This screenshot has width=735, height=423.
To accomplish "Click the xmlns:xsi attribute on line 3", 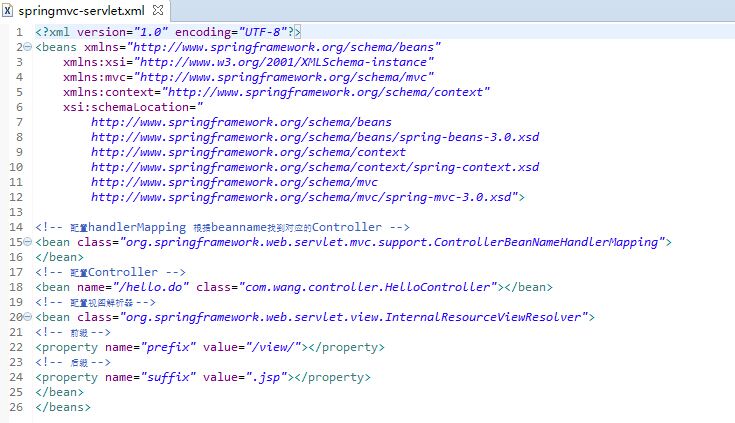I will (248, 62).
